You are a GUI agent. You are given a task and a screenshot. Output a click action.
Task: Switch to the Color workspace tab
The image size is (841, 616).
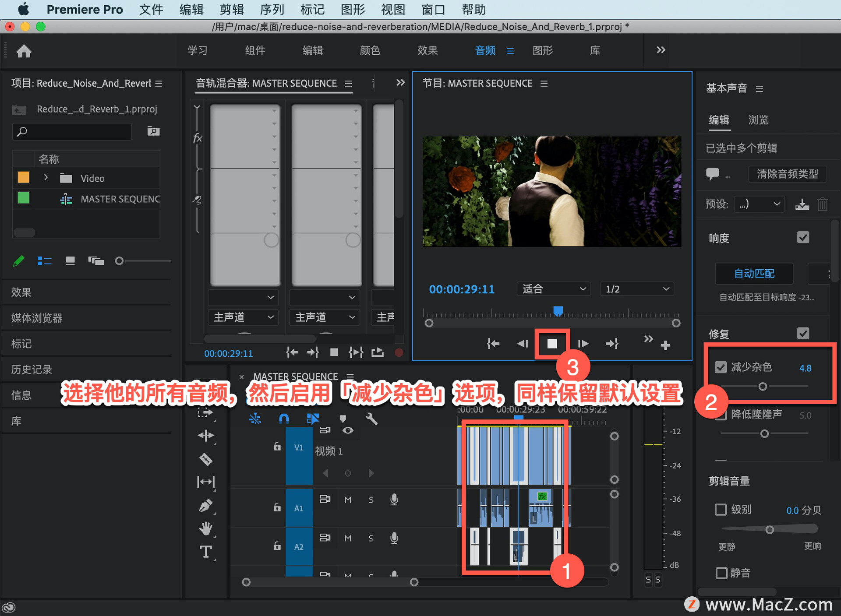(370, 50)
